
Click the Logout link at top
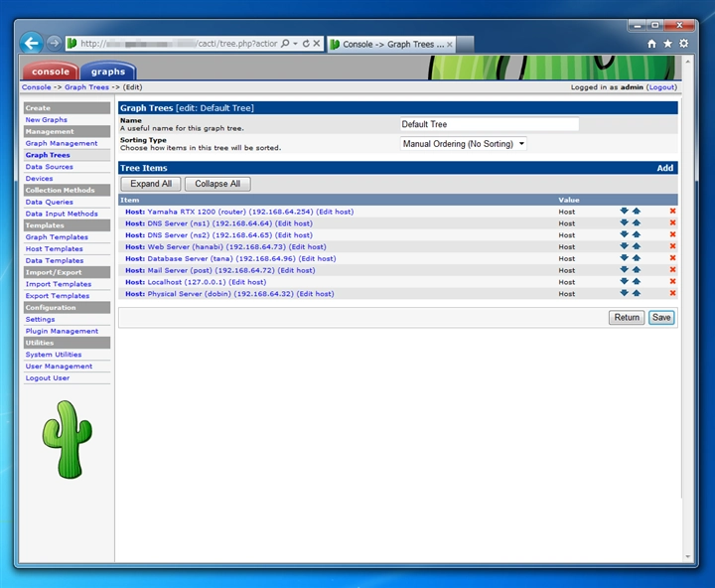[x=661, y=87]
